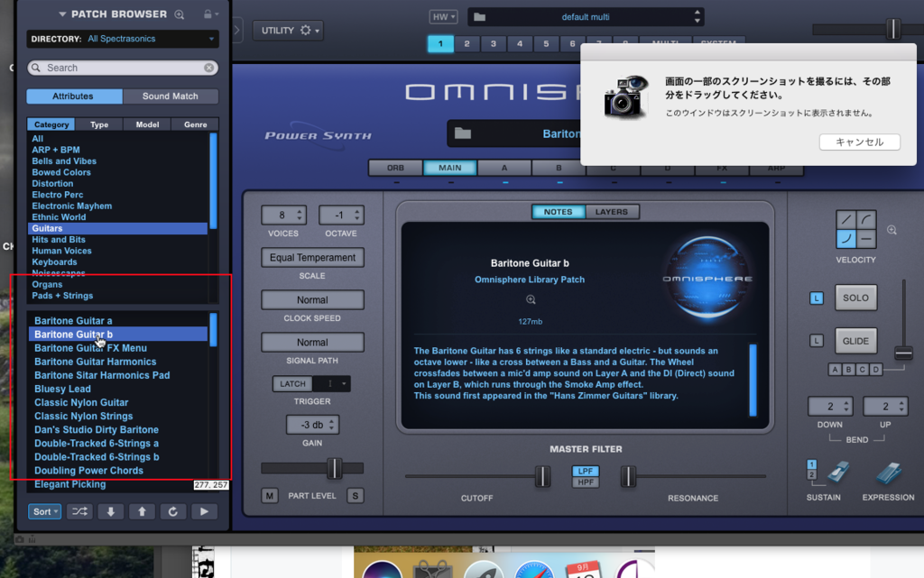Toggle the Glide latch L button
The image size is (924, 578).
point(816,341)
